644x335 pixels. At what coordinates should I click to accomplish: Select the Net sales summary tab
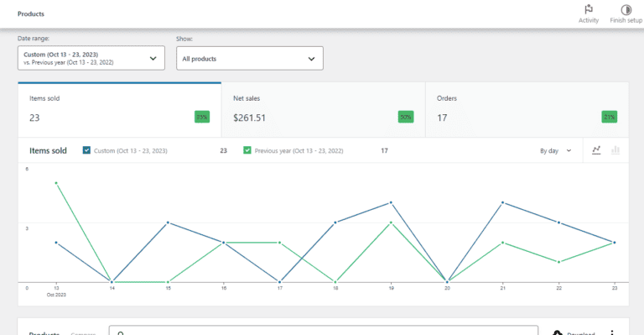[x=324, y=110]
